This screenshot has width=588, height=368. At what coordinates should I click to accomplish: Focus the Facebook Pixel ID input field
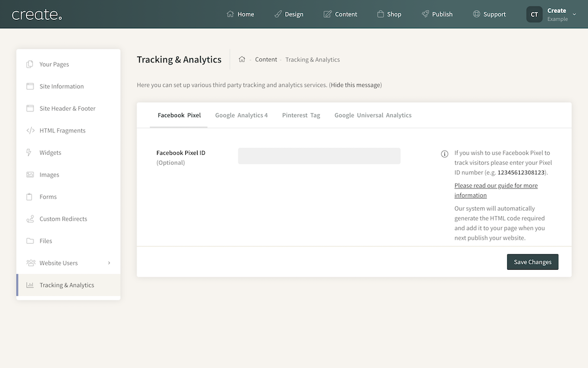coord(319,156)
